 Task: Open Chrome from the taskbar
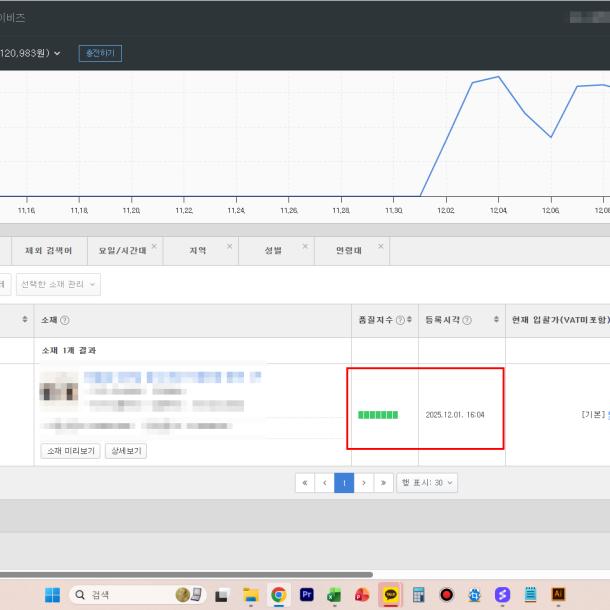(x=279, y=594)
